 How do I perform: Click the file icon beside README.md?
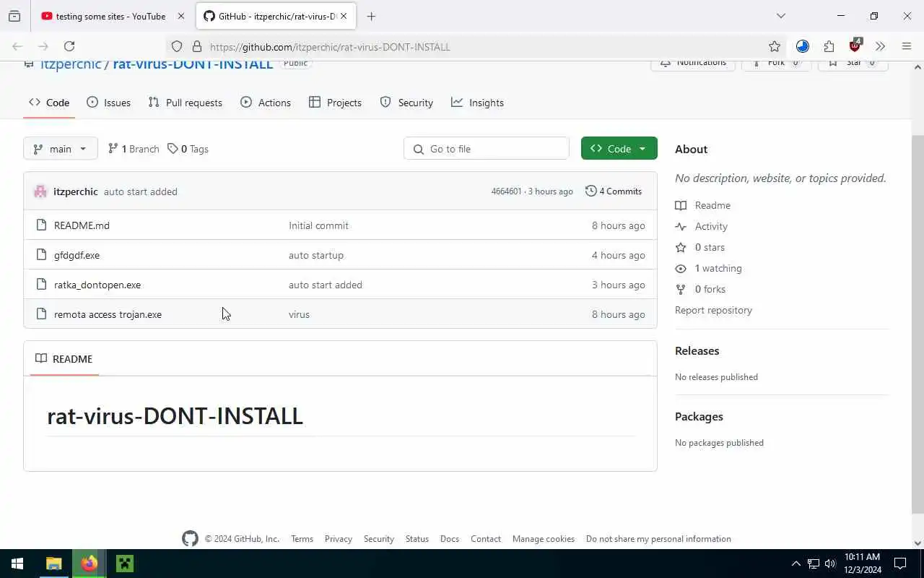coord(40,225)
